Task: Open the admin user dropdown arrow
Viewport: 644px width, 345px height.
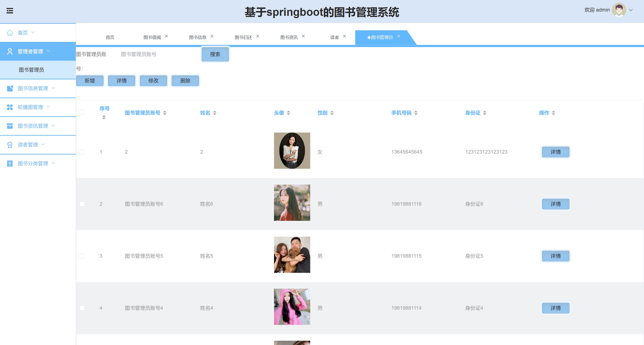Action: click(x=630, y=10)
